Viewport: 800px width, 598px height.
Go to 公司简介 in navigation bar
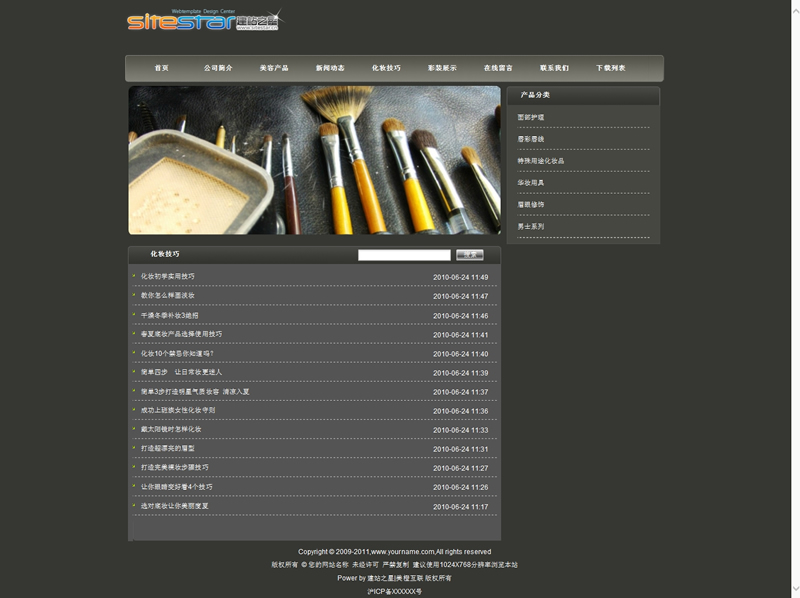click(x=218, y=68)
